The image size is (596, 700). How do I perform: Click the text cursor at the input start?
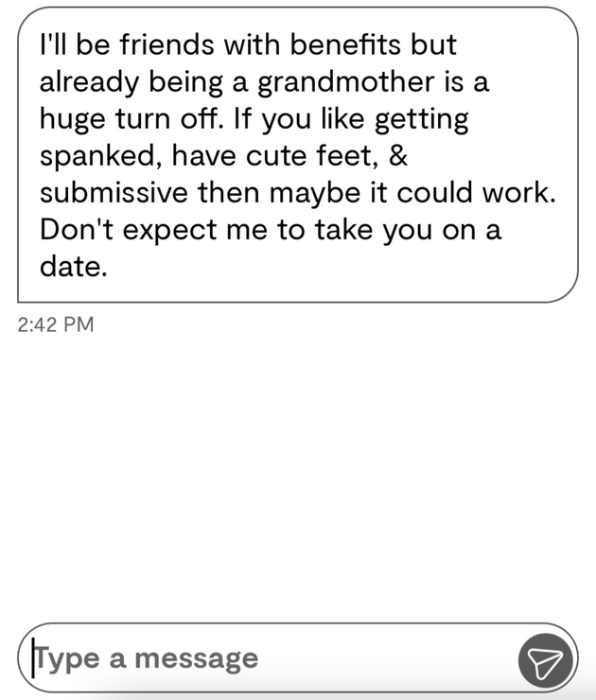click(x=34, y=656)
